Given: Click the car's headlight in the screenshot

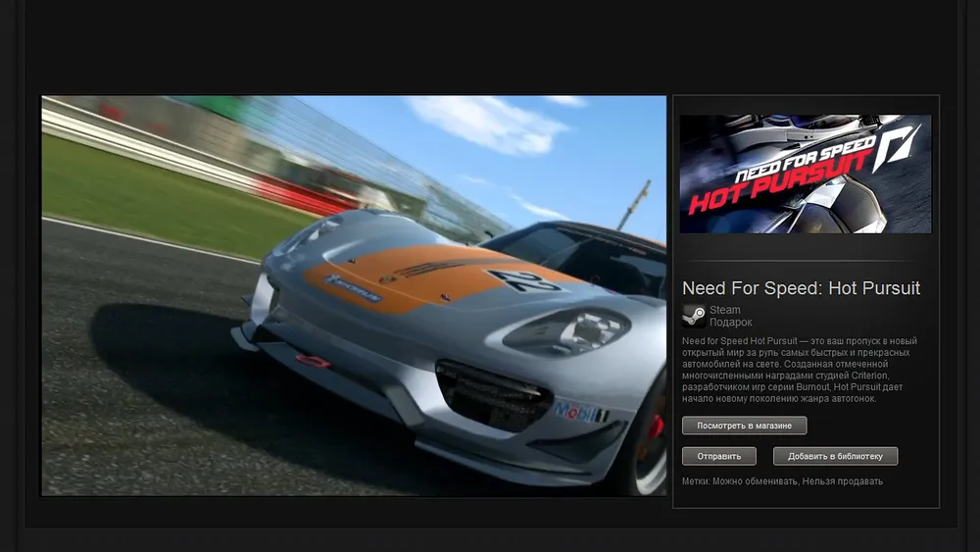Looking at the screenshot, I should (x=566, y=331).
